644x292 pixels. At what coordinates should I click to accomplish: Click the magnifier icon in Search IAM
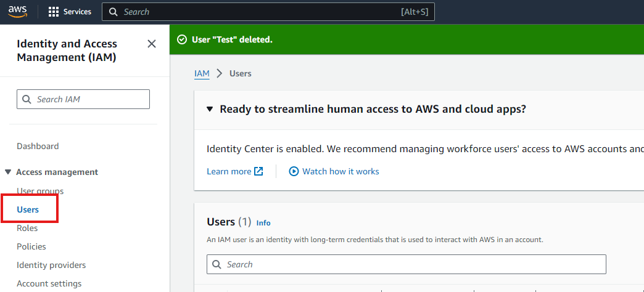click(x=27, y=99)
